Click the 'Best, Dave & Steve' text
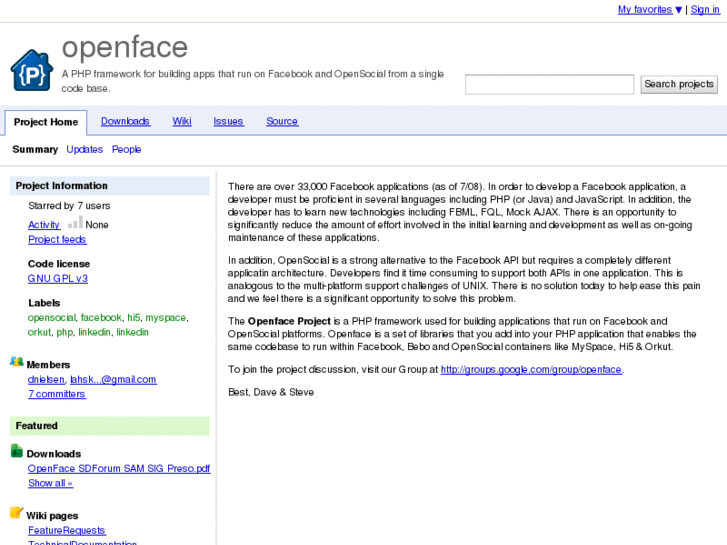This screenshot has height=545, width=727. pos(271,392)
